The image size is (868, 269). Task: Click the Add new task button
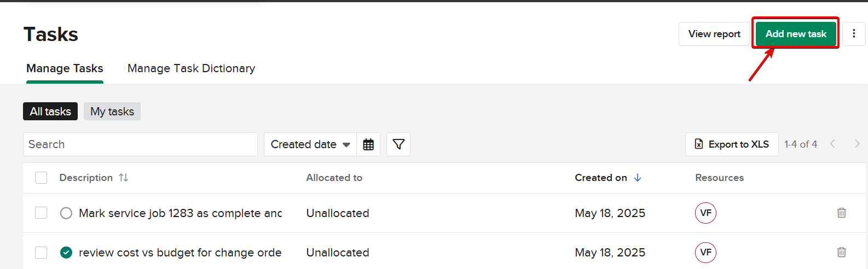click(795, 34)
